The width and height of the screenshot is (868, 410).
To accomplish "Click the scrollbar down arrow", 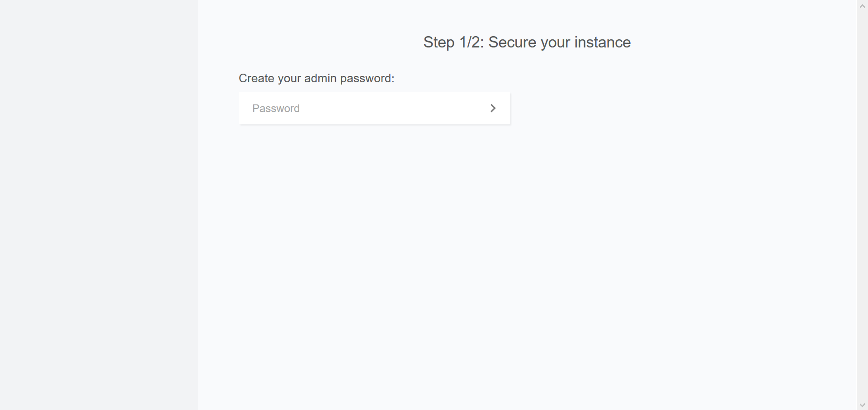I will click(862, 405).
